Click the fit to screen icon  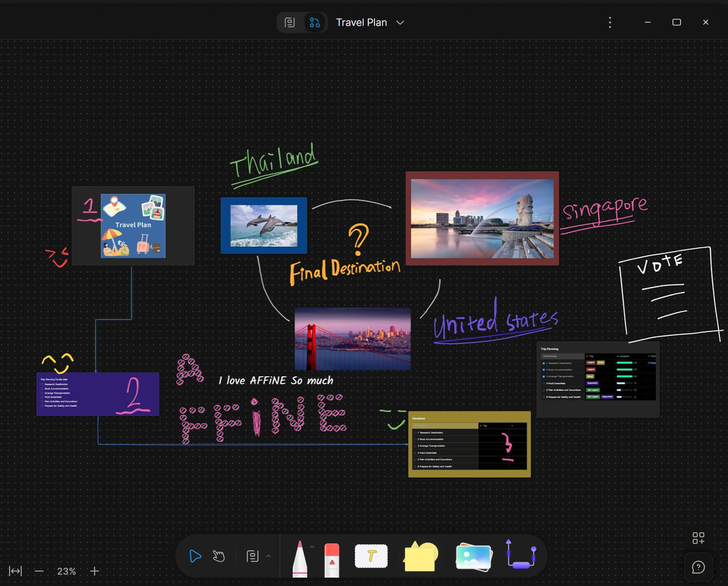[x=15, y=571]
